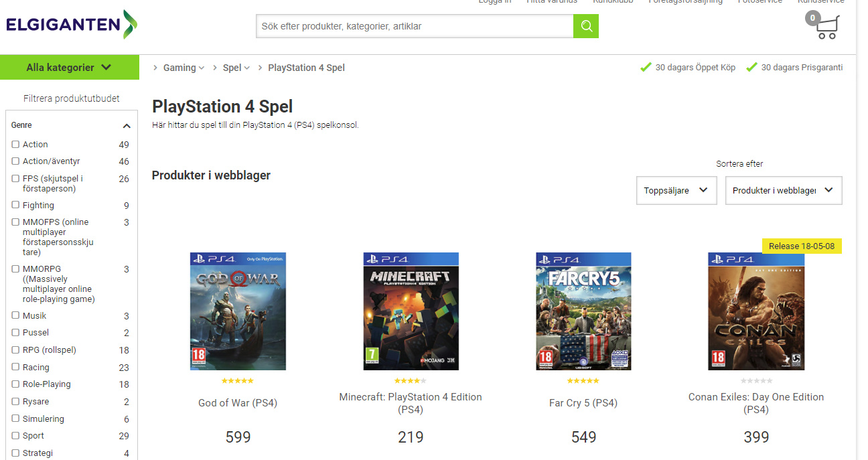Check the Action genre filter
This screenshot has height=460, width=868.
point(15,144)
